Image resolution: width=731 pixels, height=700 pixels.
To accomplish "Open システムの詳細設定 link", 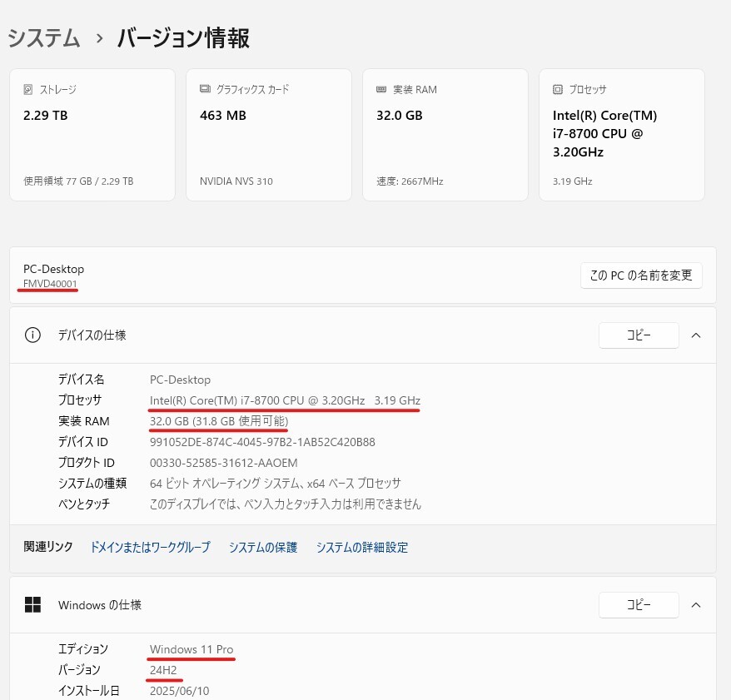I will click(x=362, y=547).
